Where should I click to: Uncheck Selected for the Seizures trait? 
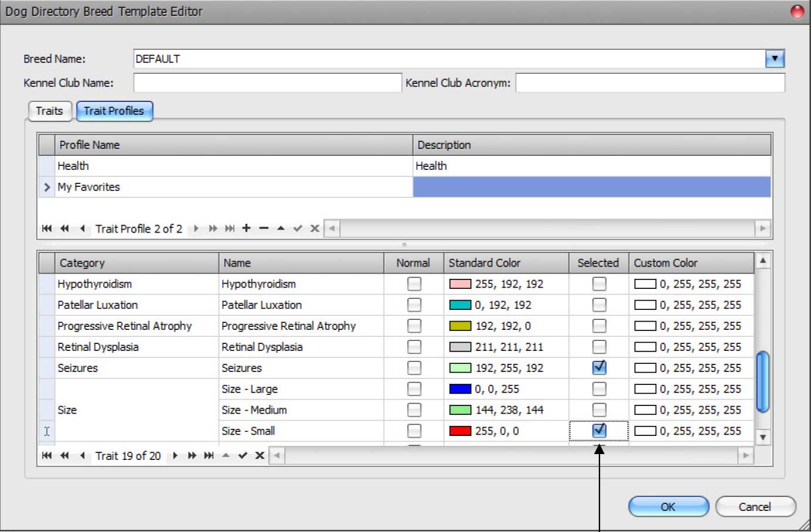click(x=598, y=367)
